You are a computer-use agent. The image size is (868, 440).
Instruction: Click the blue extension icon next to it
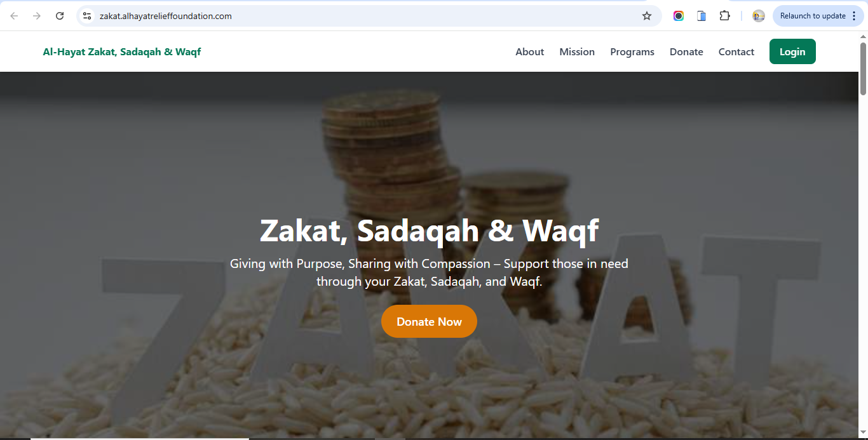[702, 16]
